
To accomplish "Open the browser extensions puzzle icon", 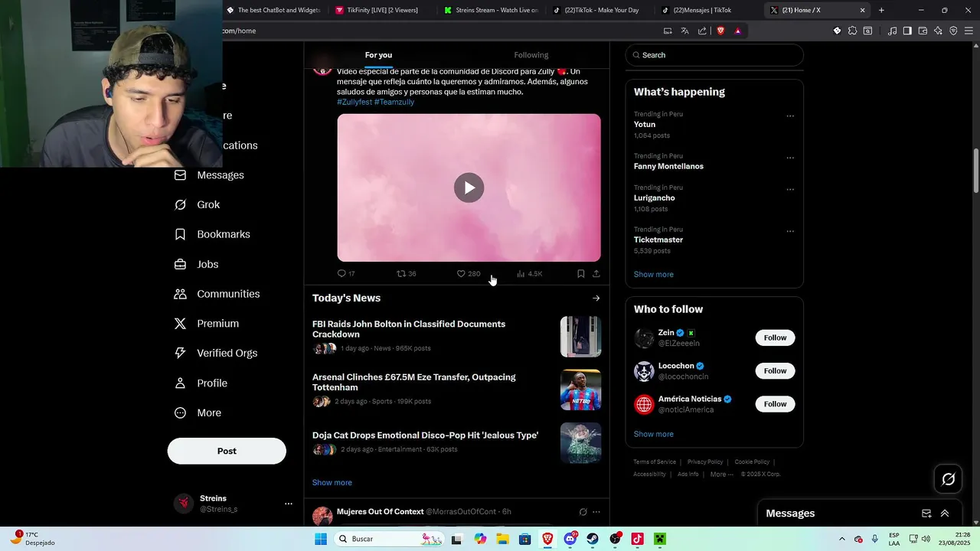I will pos(852,31).
